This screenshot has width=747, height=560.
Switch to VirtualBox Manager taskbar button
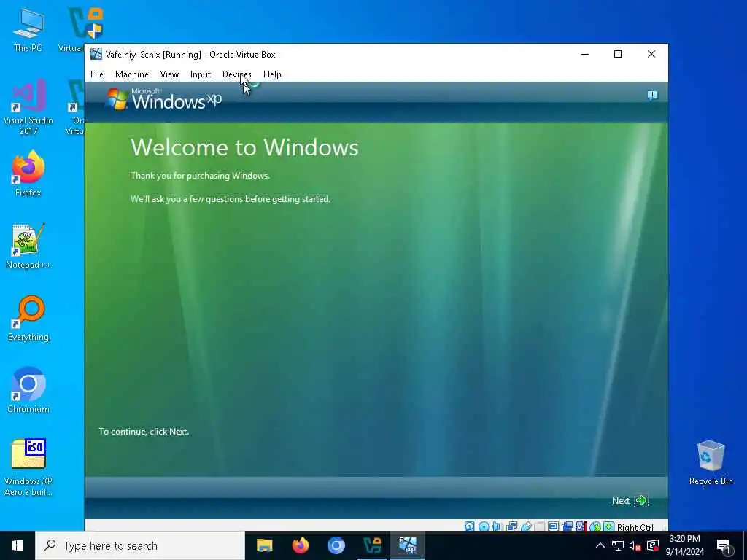[x=372, y=545]
